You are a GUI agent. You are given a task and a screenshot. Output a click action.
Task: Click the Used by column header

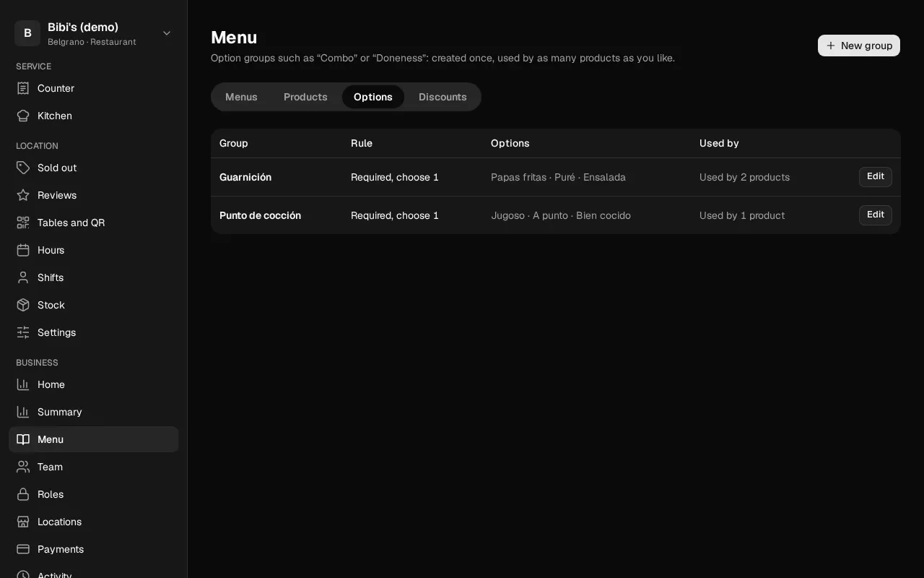pyautogui.click(x=719, y=143)
